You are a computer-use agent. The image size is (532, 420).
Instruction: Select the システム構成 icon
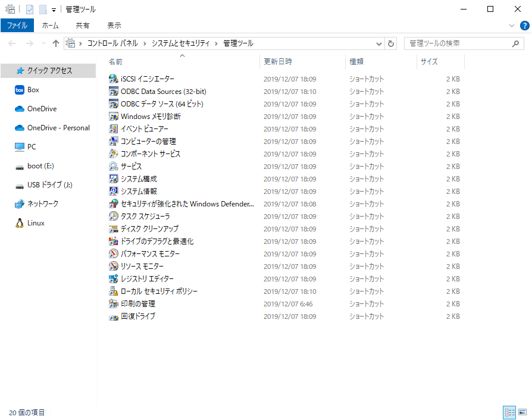coord(113,179)
